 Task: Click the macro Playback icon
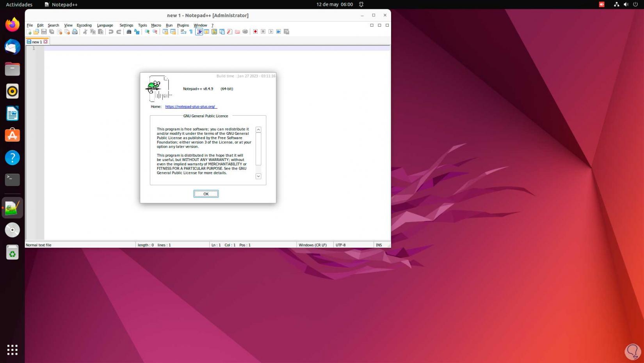[x=271, y=32]
